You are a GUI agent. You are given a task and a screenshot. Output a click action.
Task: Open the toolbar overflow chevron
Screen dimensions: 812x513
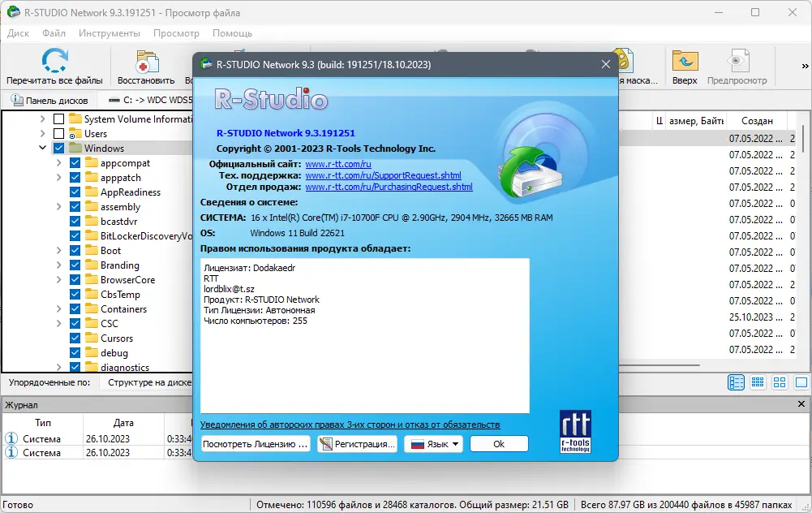[805, 66]
